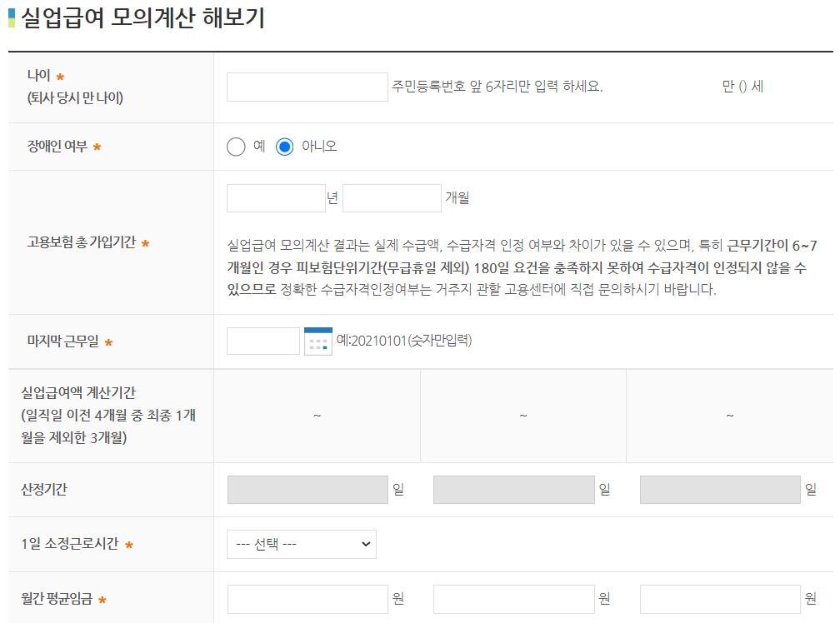The image size is (840, 623).
Task: Click the last 산정기간 day field
Action: point(717,490)
